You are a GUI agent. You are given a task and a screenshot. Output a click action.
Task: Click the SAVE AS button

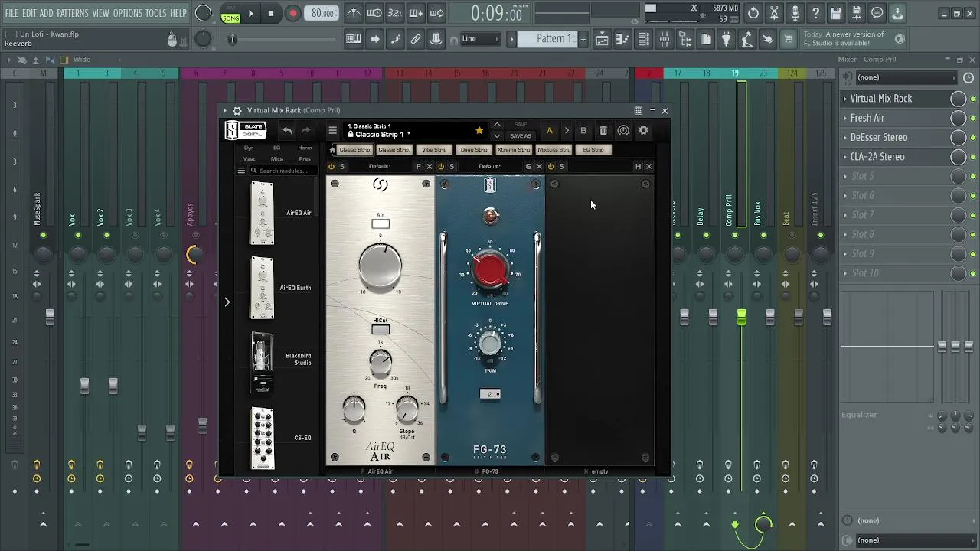coord(521,136)
